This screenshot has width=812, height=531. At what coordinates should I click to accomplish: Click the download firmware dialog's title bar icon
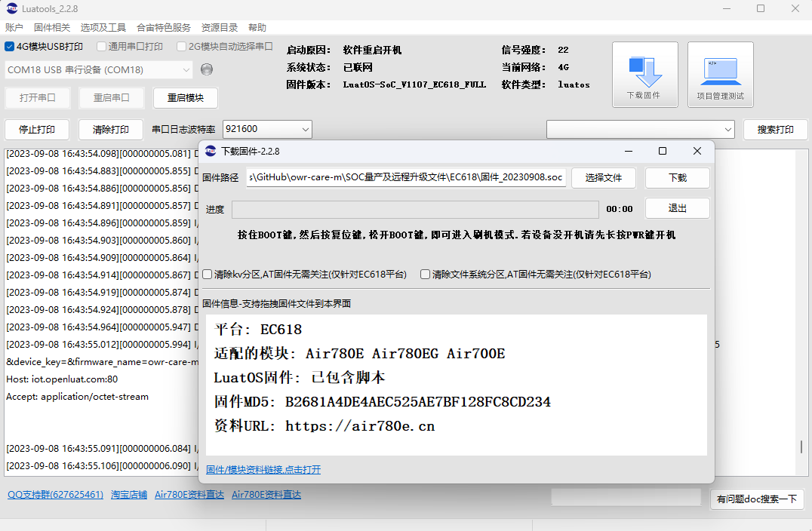click(x=210, y=151)
